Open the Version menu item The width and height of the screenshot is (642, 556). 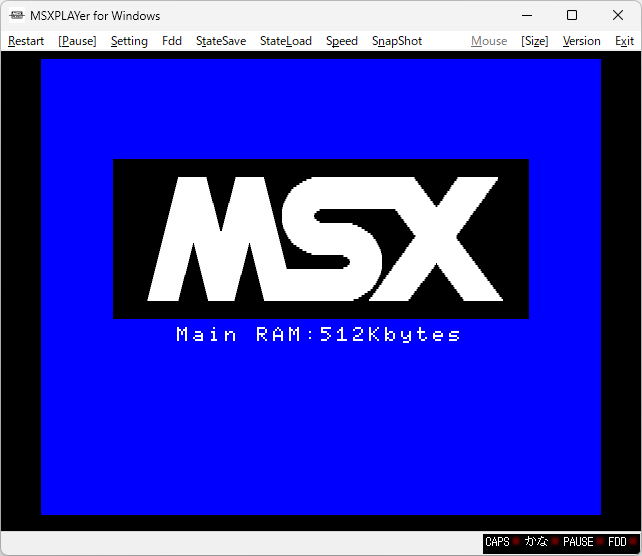581,41
